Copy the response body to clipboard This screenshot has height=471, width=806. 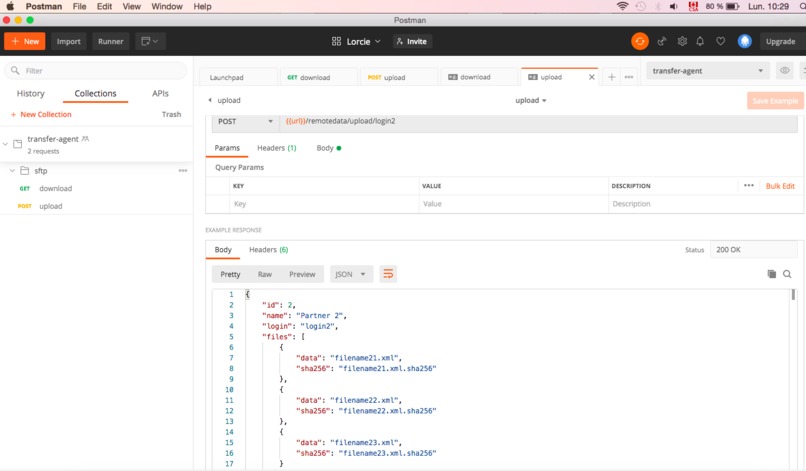point(772,274)
